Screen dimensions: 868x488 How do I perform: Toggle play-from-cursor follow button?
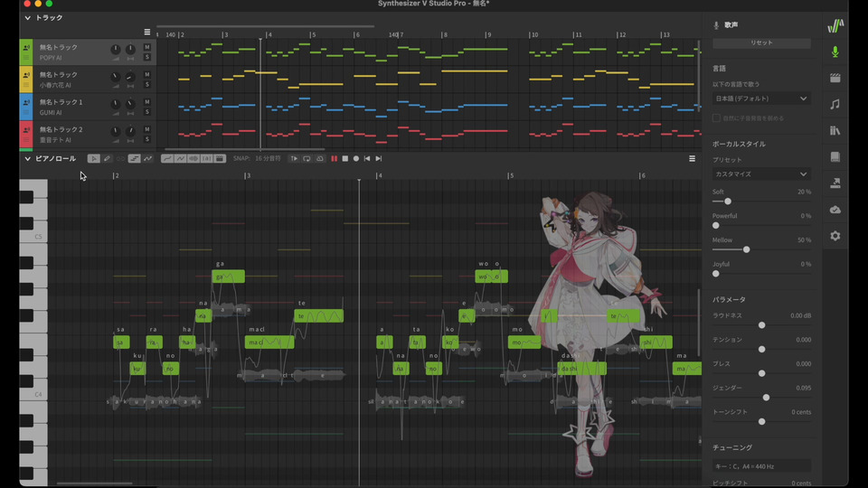[294, 159]
